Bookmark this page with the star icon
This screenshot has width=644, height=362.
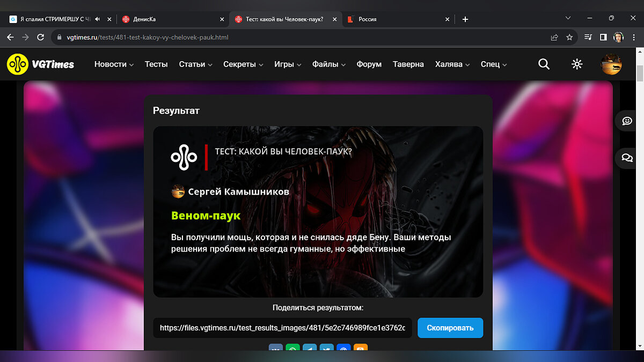coord(569,38)
